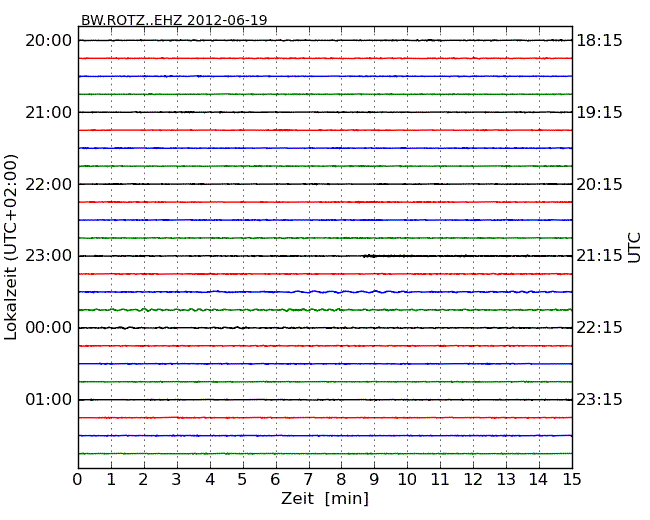Click the Zeit [min] x-axis label
Screen dimensions: 650x520
point(324,499)
